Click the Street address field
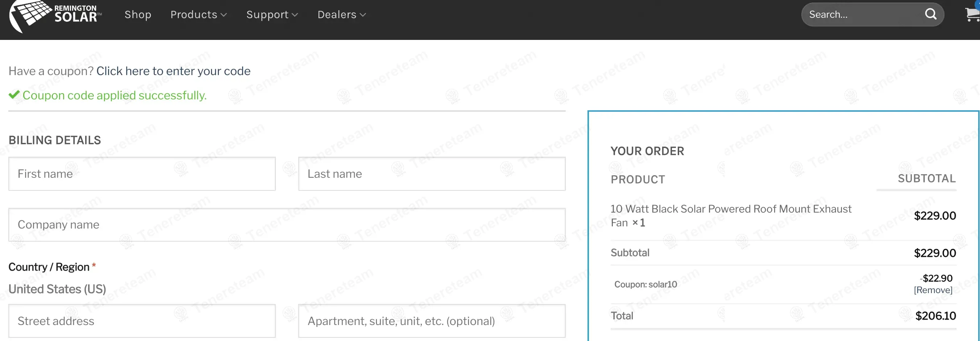Screen dimensions: 980x341 [142, 321]
